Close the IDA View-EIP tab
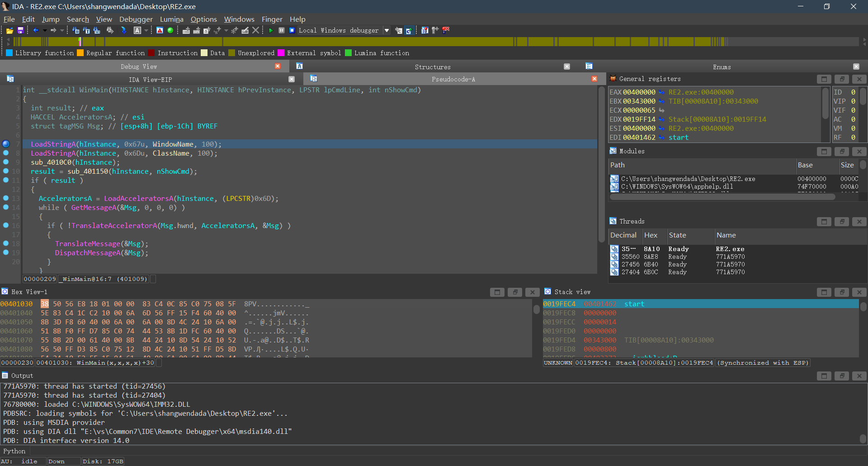Image resolution: width=868 pixels, height=466 pixels. tap(292, 79)
